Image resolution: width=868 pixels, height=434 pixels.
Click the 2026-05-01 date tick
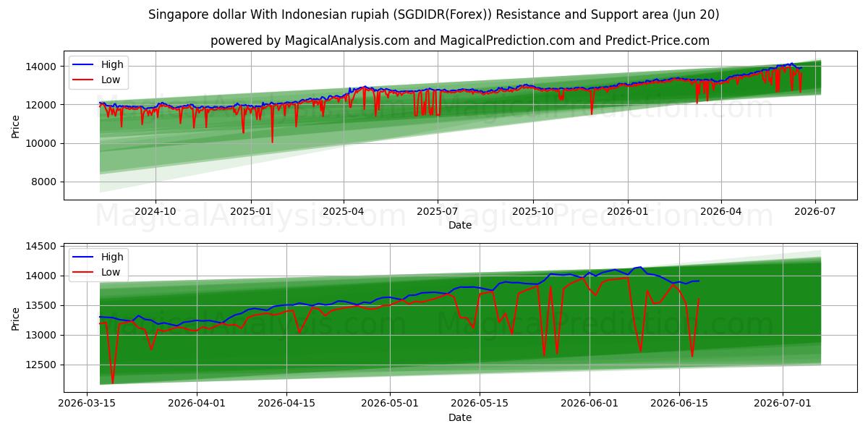pos(390,403)
